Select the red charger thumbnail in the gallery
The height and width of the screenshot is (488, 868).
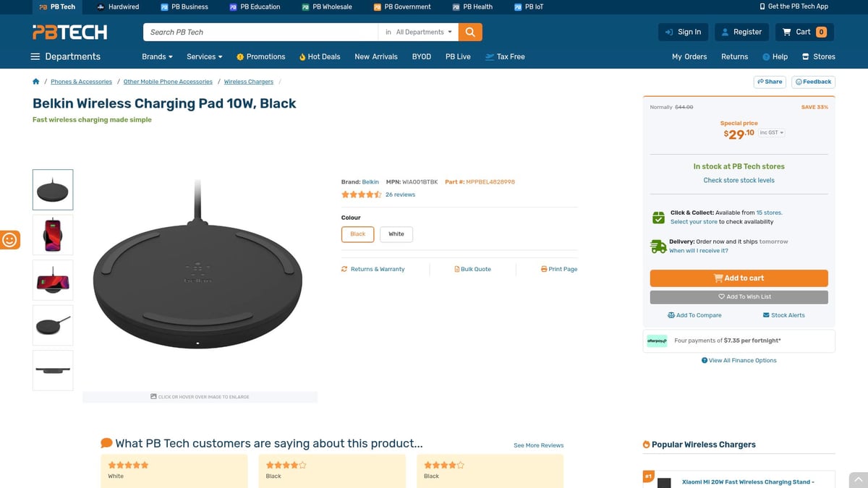(x=52, y=234)
